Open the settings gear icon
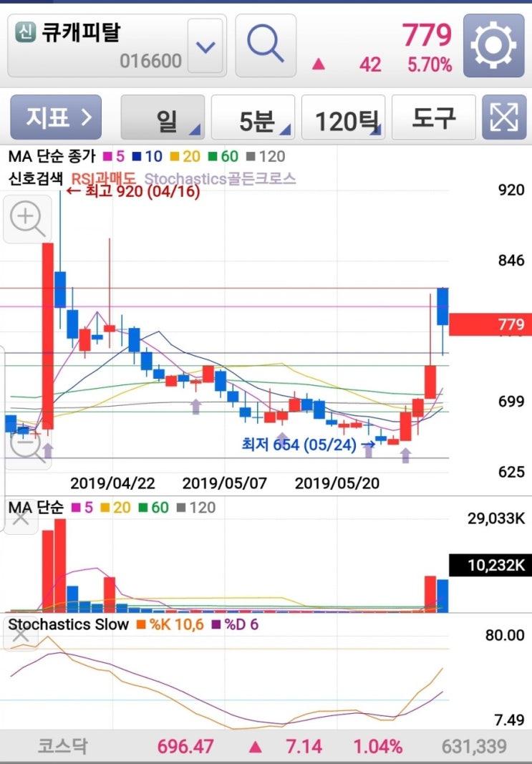 (x=493, y=45)
